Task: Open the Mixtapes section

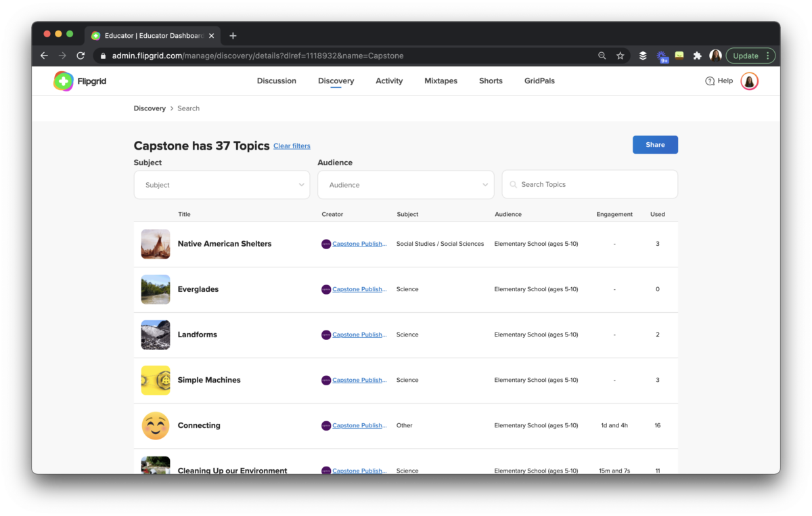Action: (x=441, y=81)
